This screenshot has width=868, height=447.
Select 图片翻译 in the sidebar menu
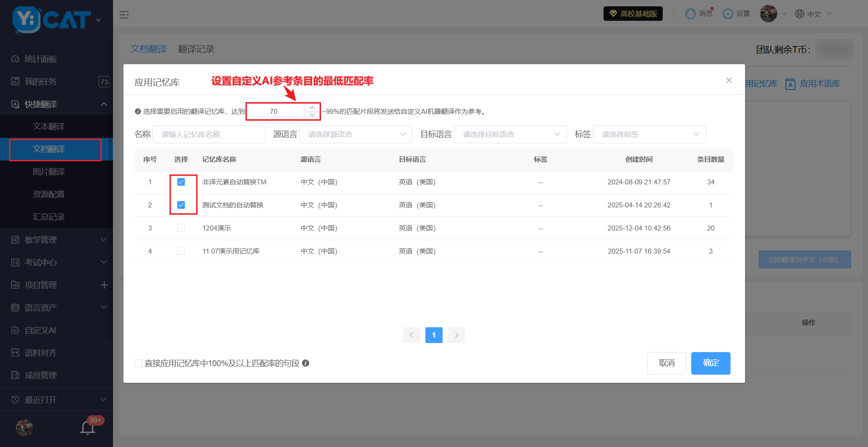coord(49,172)
